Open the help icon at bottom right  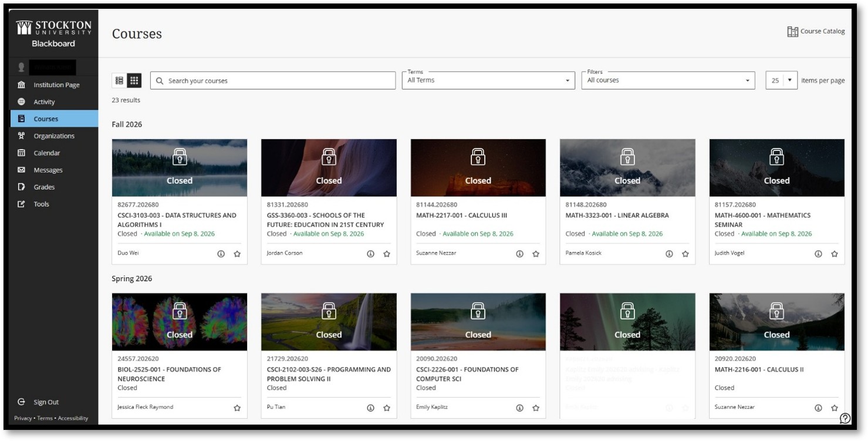tap(845, 419)
